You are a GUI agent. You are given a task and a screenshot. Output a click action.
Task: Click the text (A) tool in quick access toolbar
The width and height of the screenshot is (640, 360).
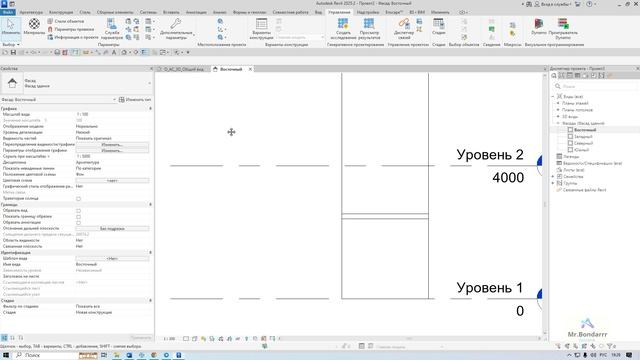(x=114, y=52)
